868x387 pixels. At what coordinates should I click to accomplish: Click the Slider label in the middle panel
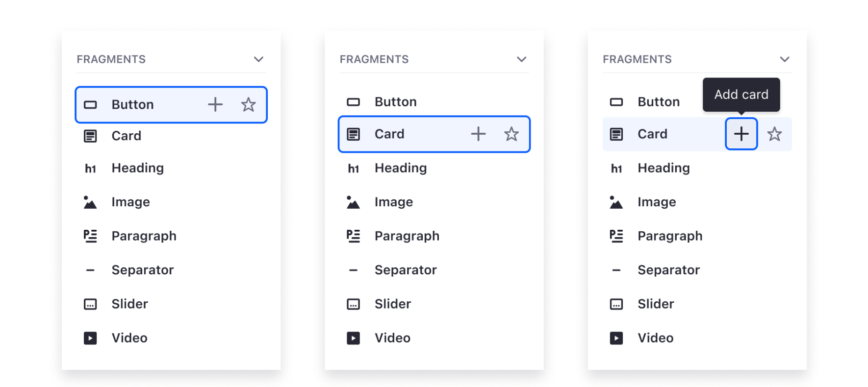coord(392,304)
